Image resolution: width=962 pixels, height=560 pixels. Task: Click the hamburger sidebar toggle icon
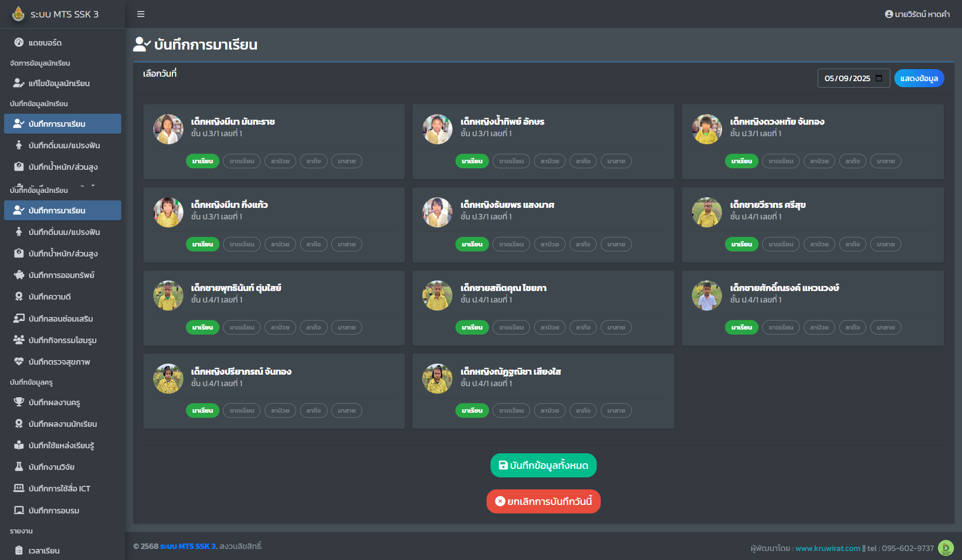pyautogui.click(x=141, y=14)
